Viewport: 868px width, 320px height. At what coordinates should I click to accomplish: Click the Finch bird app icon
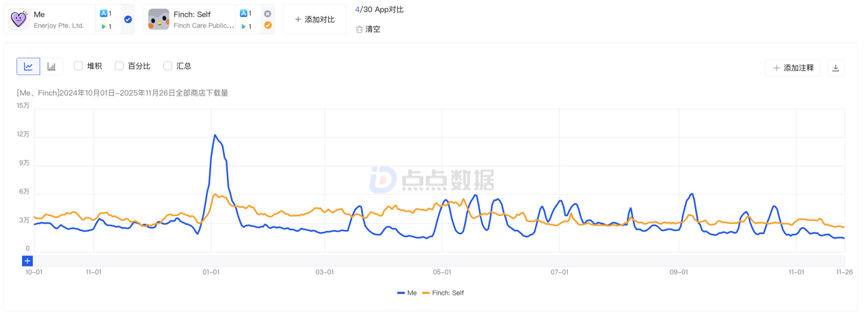pyautogui.click(x=159, y=19)
